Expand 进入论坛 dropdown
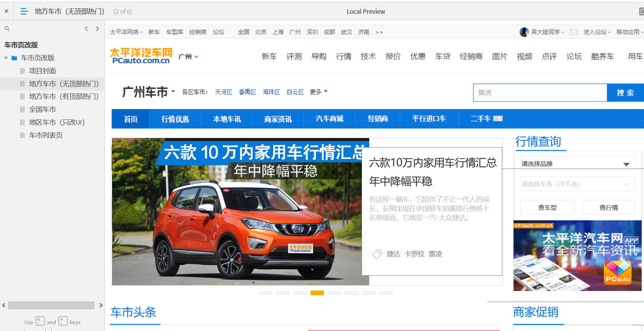The image size is (644, 331). [597, 32]
